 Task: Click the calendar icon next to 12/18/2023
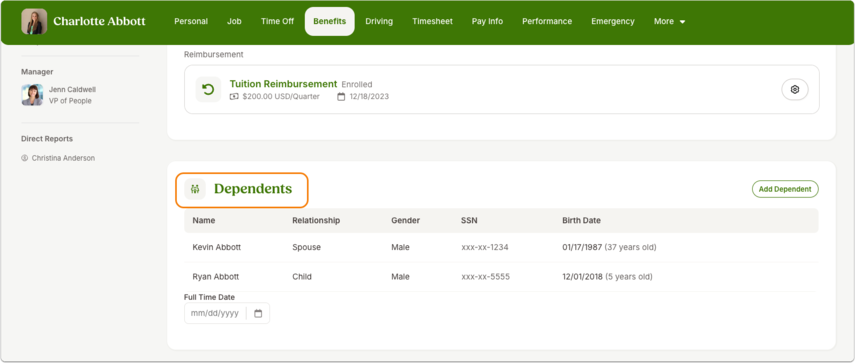341,96
